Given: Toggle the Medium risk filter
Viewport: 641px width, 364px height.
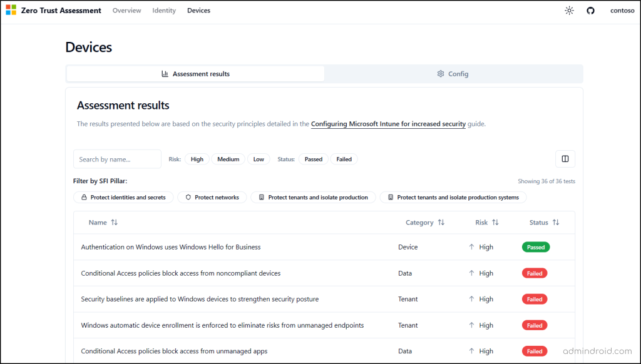Looking at the screenshot, I should (x=228, y=159).
